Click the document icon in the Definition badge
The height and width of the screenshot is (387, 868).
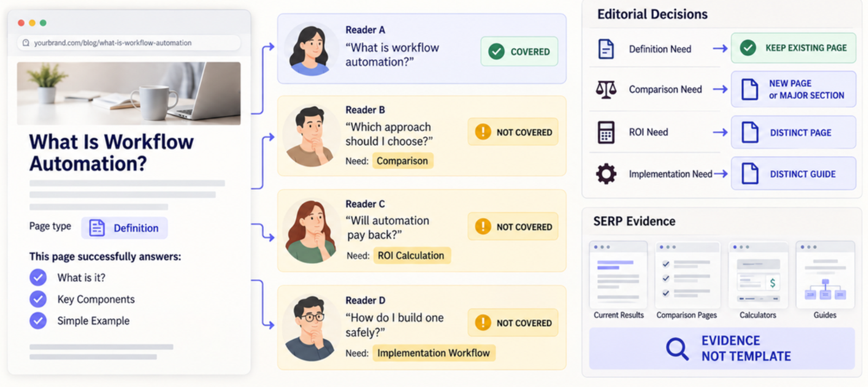click(x=97, y=228)
